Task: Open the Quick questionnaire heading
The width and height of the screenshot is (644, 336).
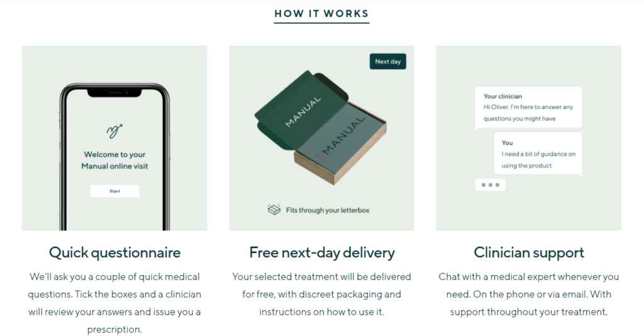Action: (114, 252)
